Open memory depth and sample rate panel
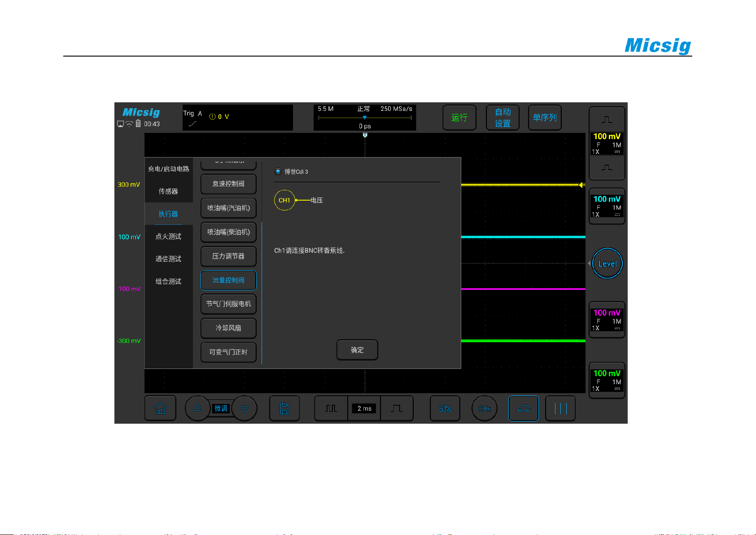 click(365, 118)
